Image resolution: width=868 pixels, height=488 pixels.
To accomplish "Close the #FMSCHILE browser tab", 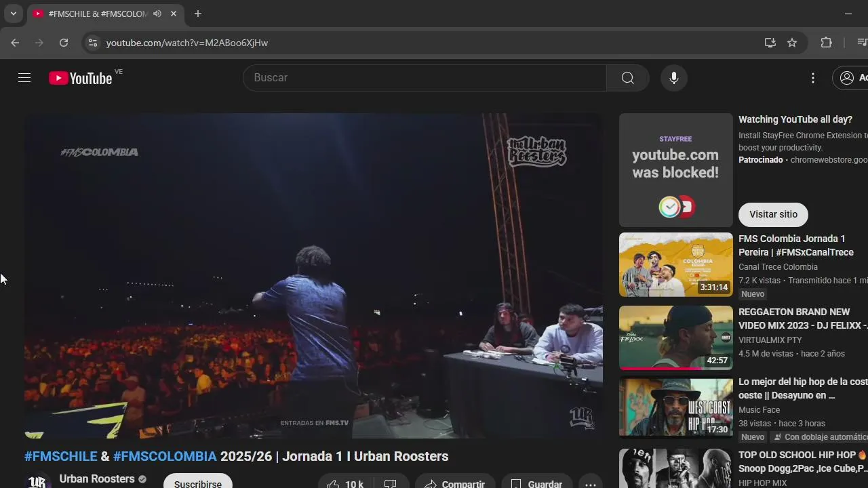I will point(174,14).
